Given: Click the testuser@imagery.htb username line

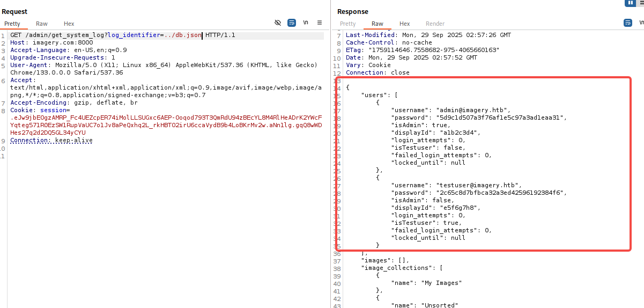Looking at the screenshot, I should 456,185.
